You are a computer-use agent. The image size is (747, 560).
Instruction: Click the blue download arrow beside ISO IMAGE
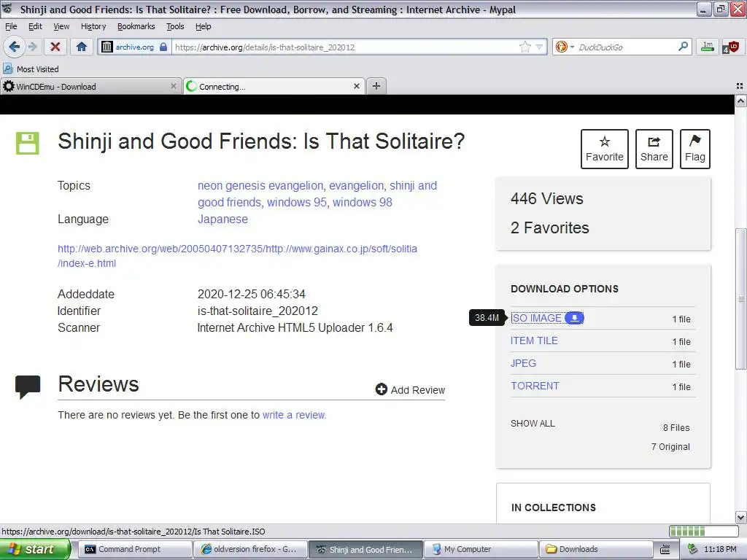[x=574, y=318]
